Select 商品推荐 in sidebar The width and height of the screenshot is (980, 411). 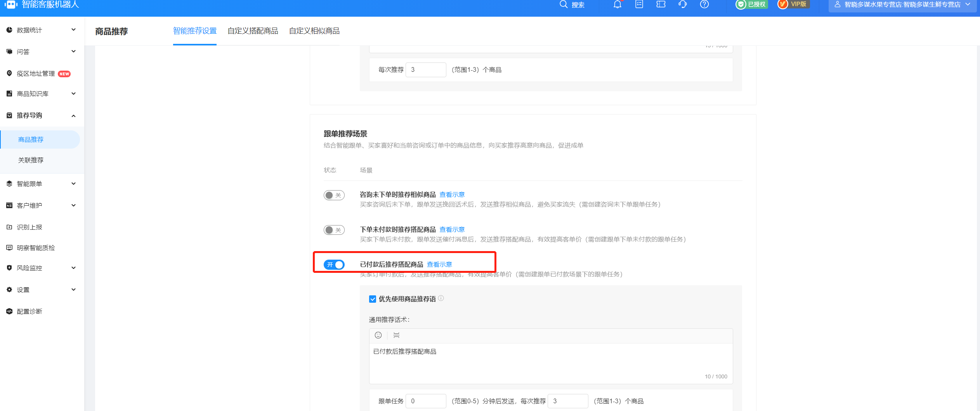pyautogui.click(x=40, y=139)
